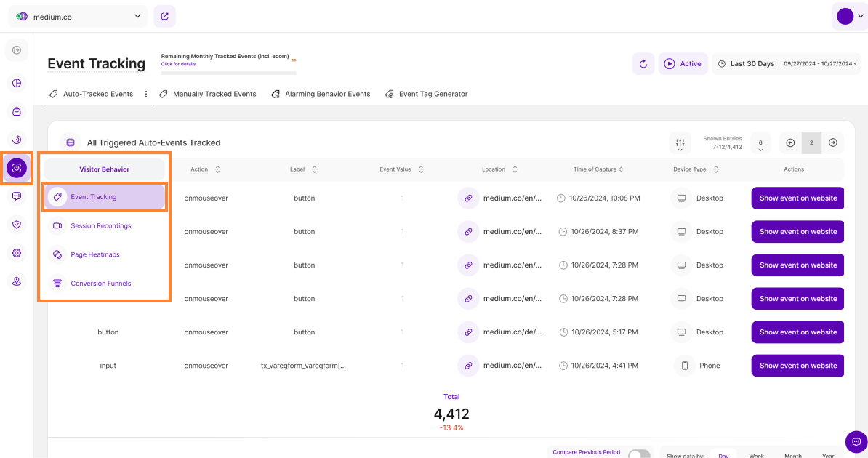This screenshot has width=868, height=458.
Task: Click link icon for Phone event row
Action: (468, 366)
